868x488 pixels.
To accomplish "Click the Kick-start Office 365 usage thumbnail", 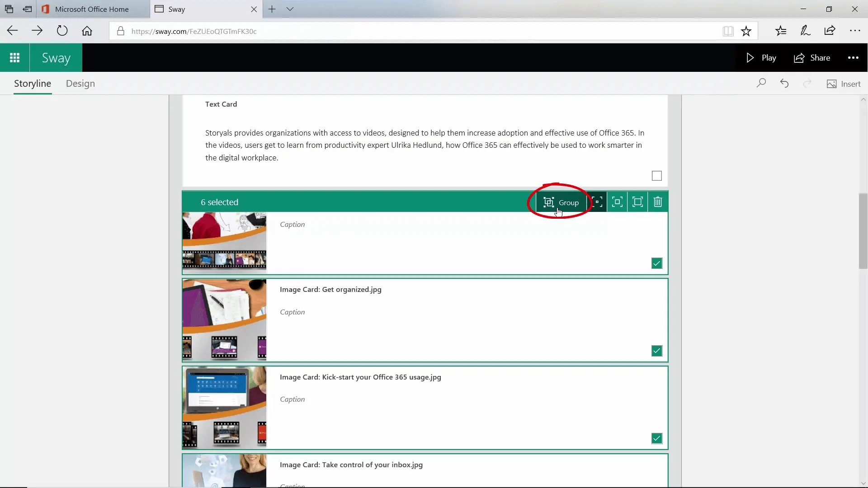I will [x=224, y=408].
